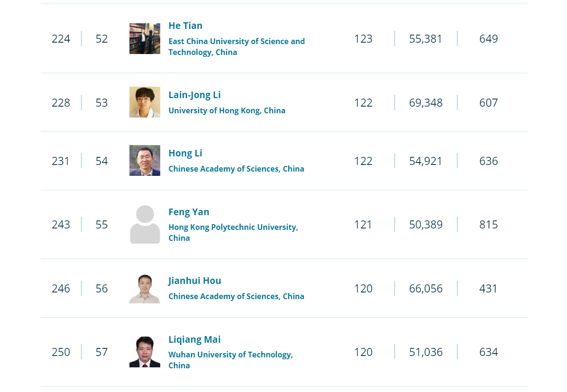The image size is (567, 392).
Task: Open Feng Yan's profile link
Action: (189, 212)
